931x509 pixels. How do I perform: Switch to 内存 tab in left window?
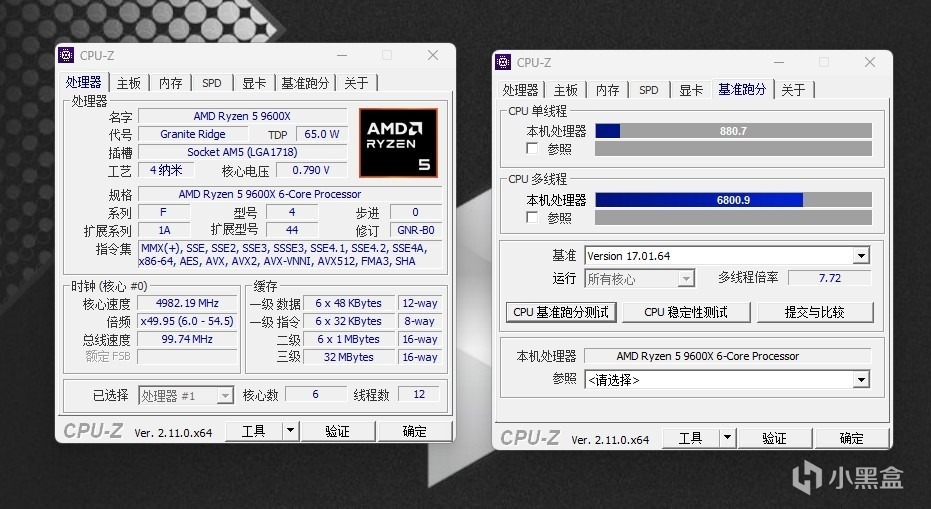(x=170, y=83)
